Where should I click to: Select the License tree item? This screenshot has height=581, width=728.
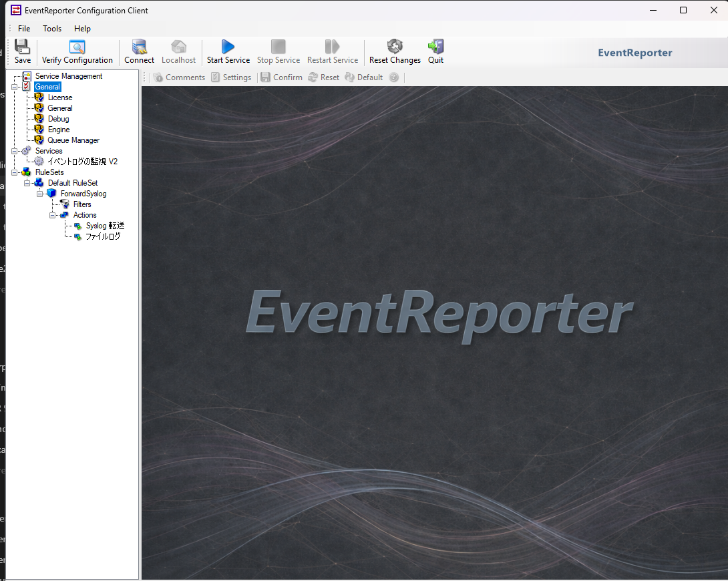pos(60,98)
